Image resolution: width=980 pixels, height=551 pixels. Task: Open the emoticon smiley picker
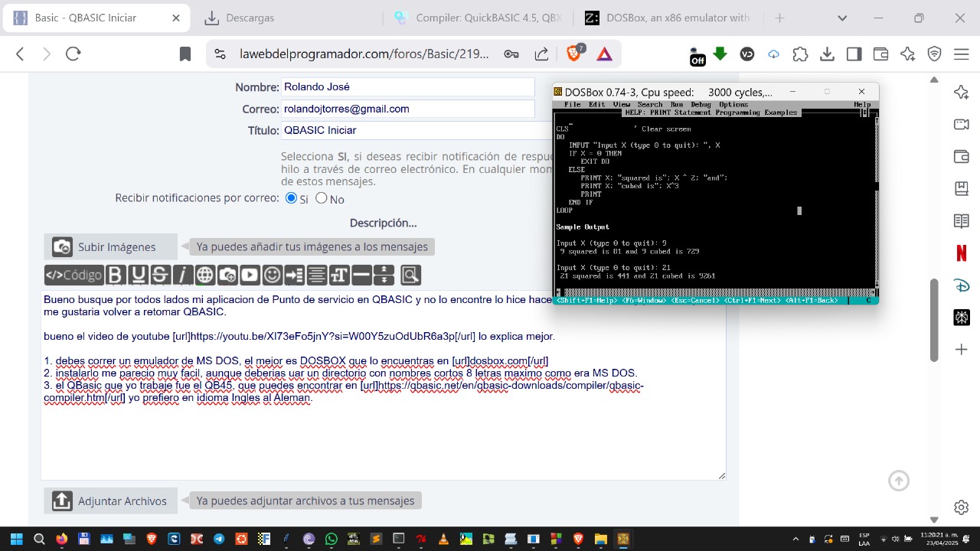pos(272,275)
